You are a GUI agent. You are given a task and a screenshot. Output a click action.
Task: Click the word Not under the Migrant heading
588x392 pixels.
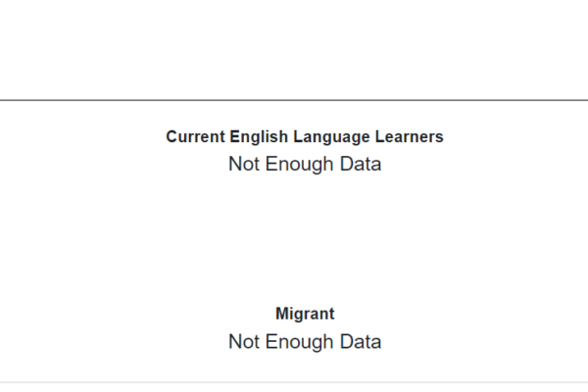pos(244,342)
